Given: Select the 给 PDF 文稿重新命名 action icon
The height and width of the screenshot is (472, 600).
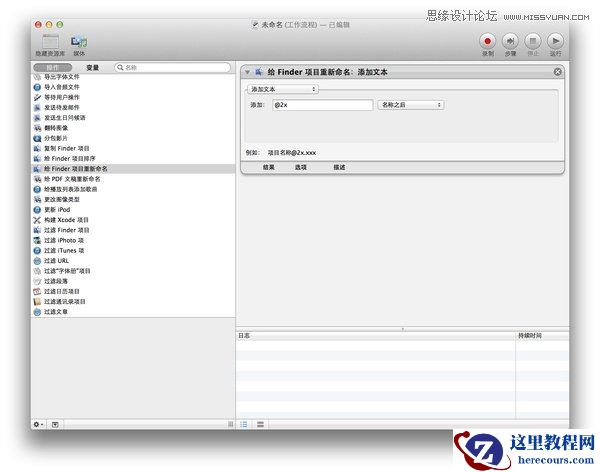Looking at the screenshot, I should pyautogui.click(x=37, y=179).
